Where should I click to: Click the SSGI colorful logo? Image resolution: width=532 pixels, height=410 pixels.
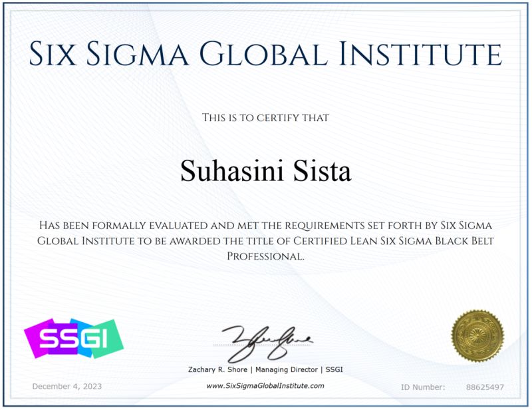coord(74,338)
